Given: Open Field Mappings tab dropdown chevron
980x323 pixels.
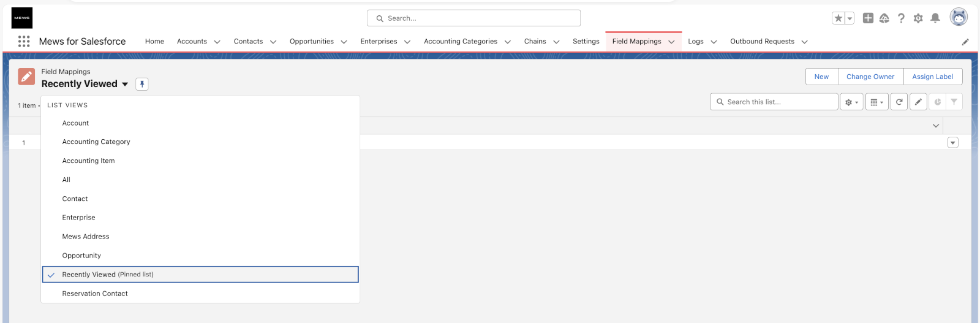Looking at the screenshot, I should pos(671,42).
